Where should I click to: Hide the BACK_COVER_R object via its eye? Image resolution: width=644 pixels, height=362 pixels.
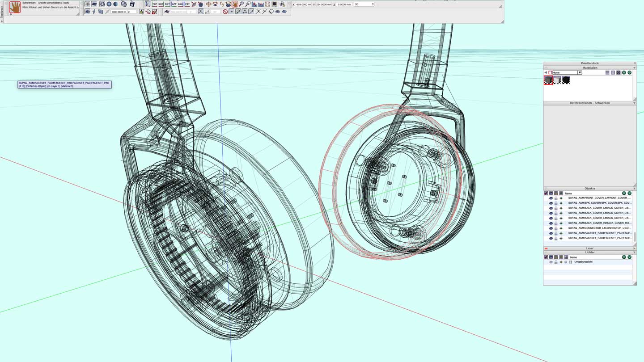click(x=551, y=223)
